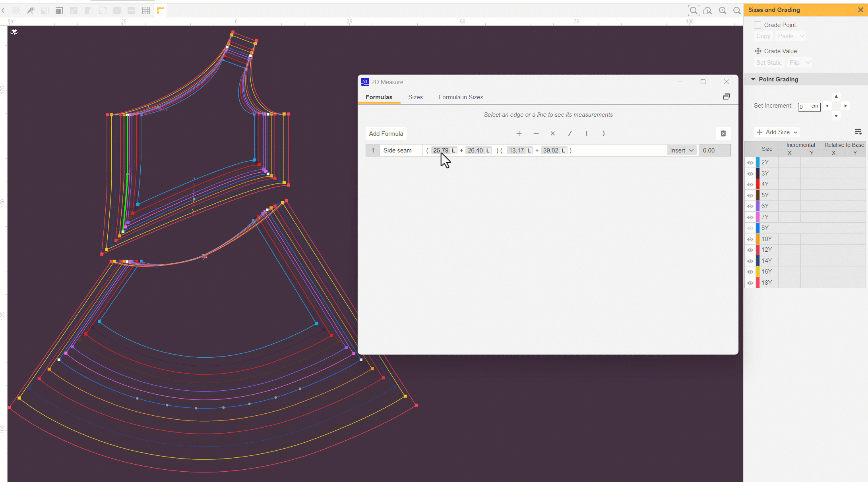Hide size 14Y with its eye icon

[x=750, y=261]
